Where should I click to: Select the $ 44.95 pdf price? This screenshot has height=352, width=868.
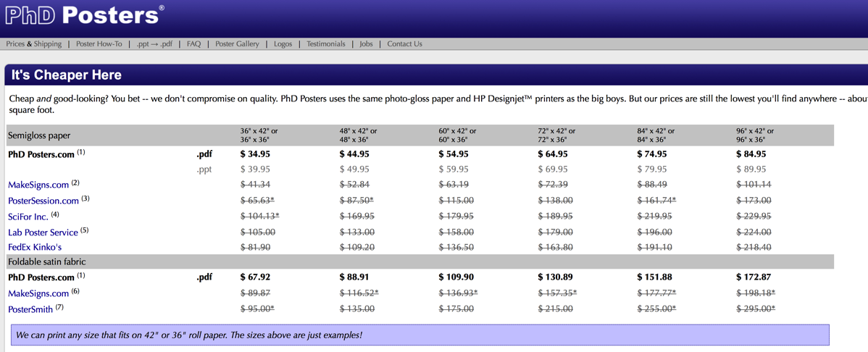[354, 154]
